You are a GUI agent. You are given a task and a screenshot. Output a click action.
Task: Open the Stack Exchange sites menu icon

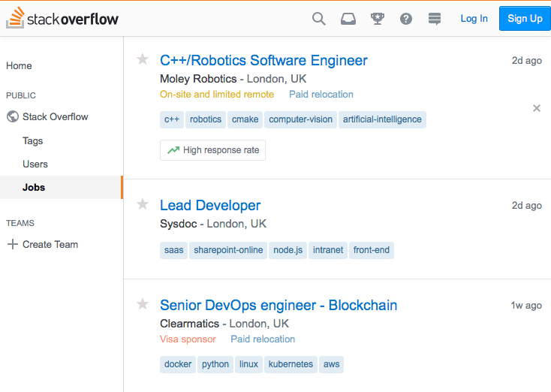(435, 19)
